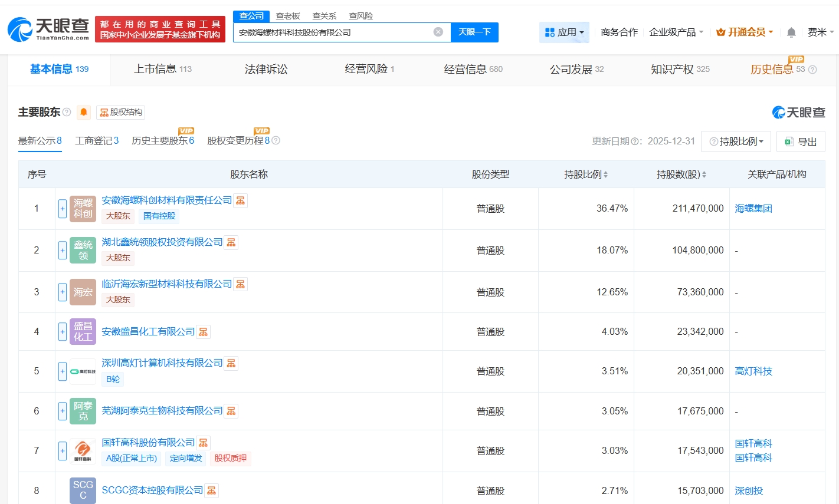
Task: Open 高灯科技 related product link
Action: pos(753,371)
